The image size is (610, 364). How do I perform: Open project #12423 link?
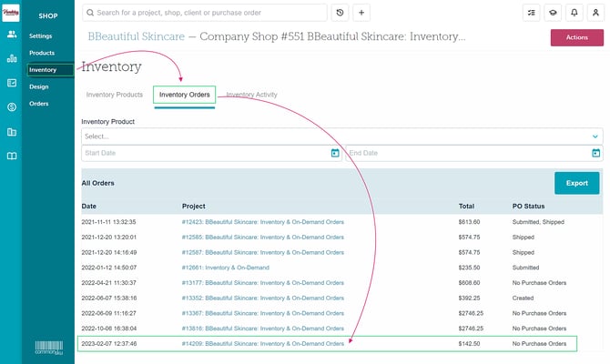(x=263, y=222)
